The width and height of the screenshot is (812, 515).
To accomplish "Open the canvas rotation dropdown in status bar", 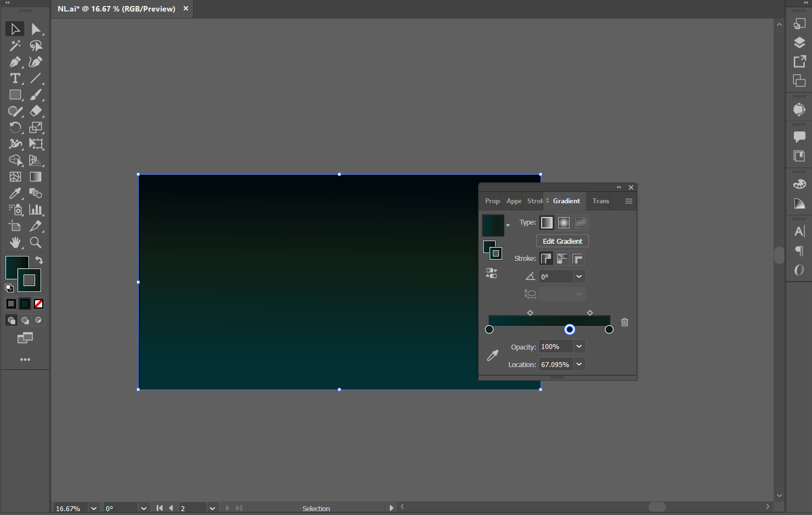I will click(144, 508).
